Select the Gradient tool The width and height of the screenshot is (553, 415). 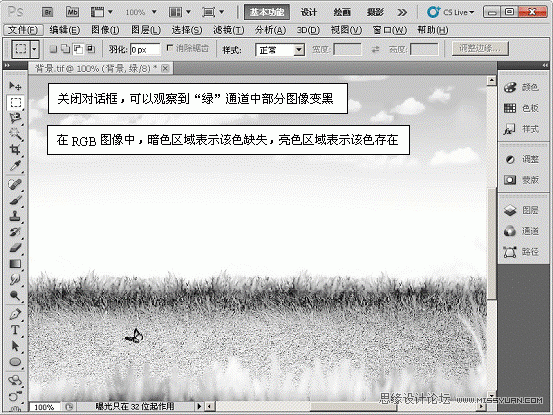coord(15,264)
